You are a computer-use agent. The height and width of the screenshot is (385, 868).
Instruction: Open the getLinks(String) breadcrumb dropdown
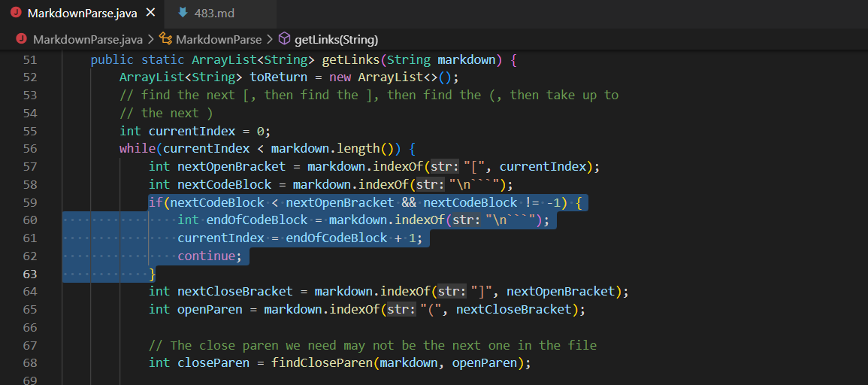click(337, 39)
